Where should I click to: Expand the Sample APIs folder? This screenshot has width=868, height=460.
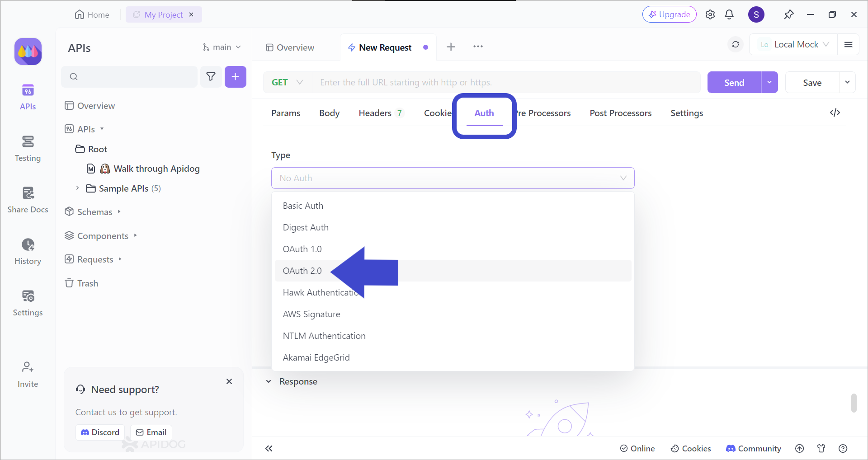[77, 188]
